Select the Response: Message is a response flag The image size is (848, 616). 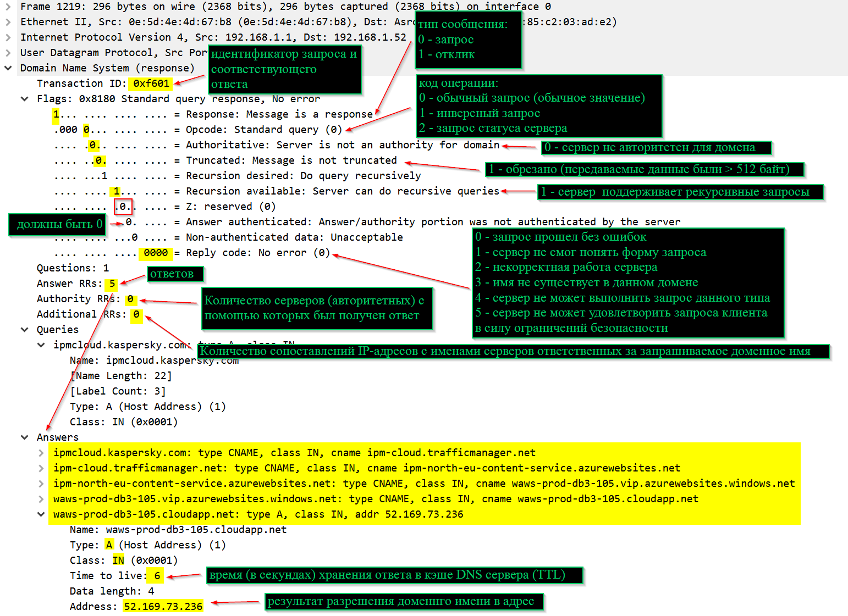click(x=213, y=114)
